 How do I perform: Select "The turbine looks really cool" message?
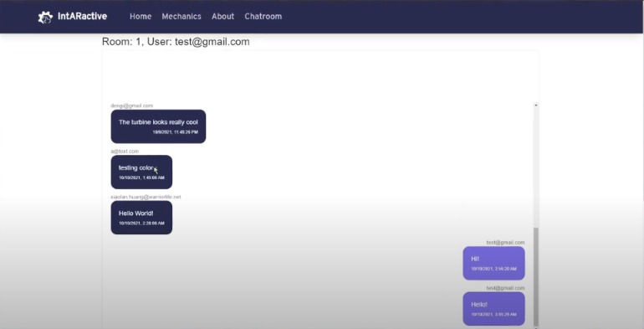(x=158, y=122)
